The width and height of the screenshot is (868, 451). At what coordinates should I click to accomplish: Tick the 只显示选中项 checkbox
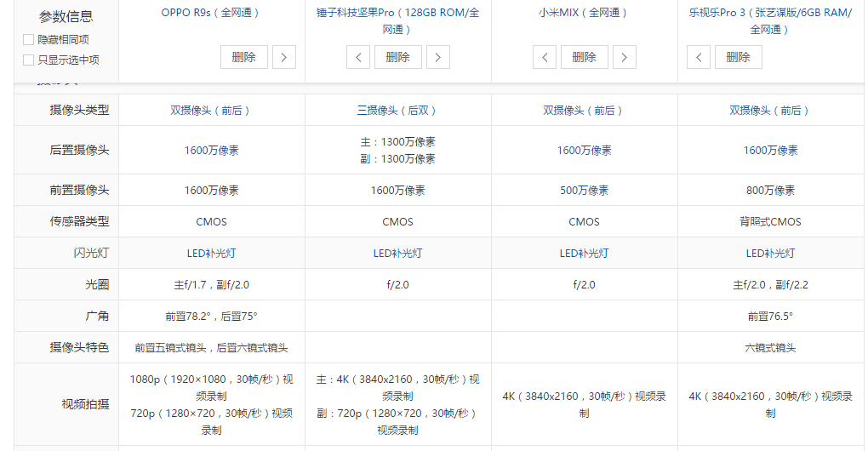click(28, 60)
